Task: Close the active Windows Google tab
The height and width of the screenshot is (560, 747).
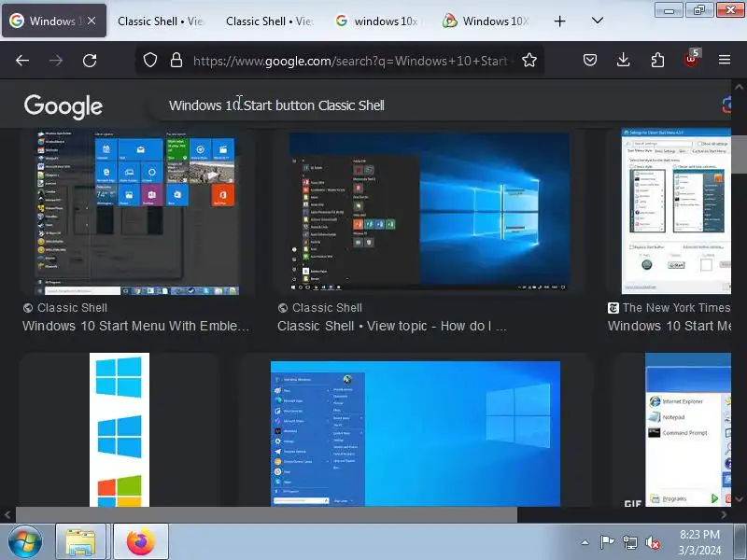Action: 92,21
